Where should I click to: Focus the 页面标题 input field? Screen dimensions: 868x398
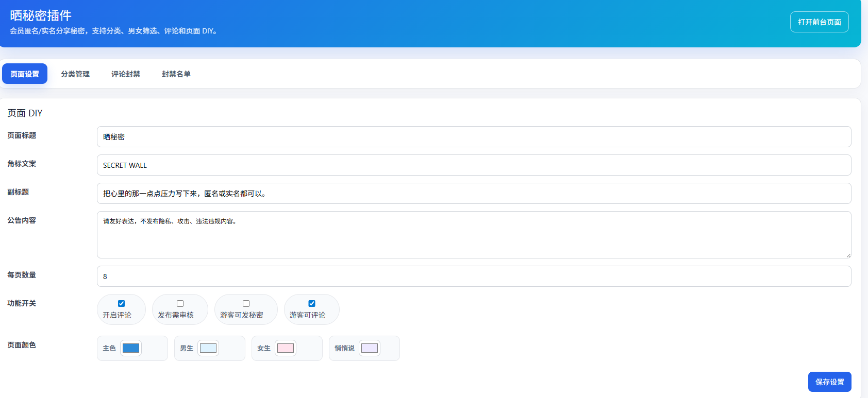point(474,136)
